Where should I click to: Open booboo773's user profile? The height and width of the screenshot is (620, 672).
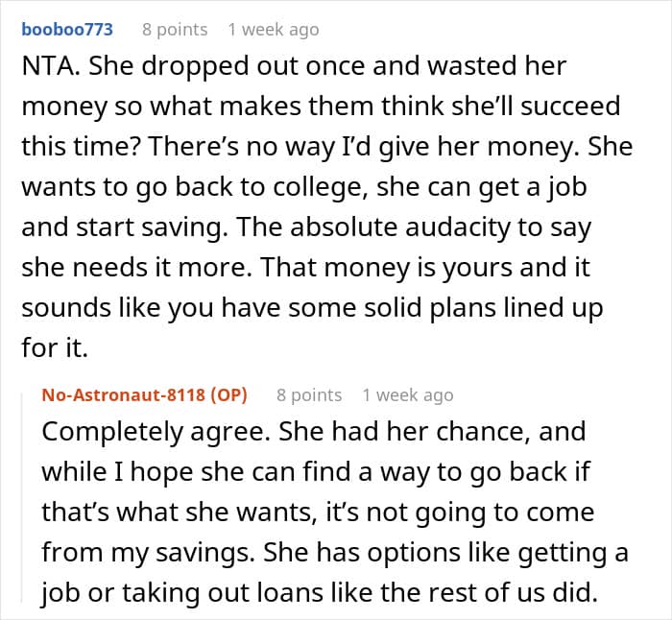click(x=67, y=30)
